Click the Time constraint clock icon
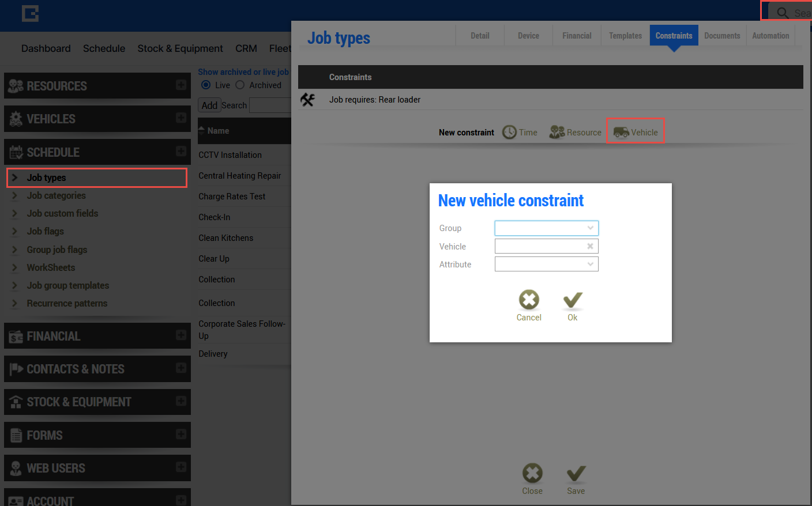The image size is (812, 506). [509, 132]
